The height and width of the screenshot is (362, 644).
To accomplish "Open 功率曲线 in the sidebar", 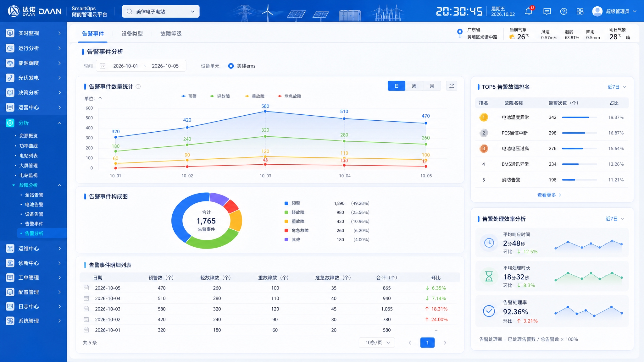I will (28, 146).
